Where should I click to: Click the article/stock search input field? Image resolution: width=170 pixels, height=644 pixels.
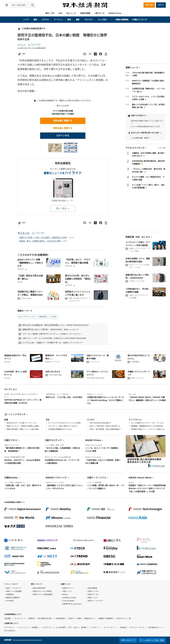coord(21,5)
